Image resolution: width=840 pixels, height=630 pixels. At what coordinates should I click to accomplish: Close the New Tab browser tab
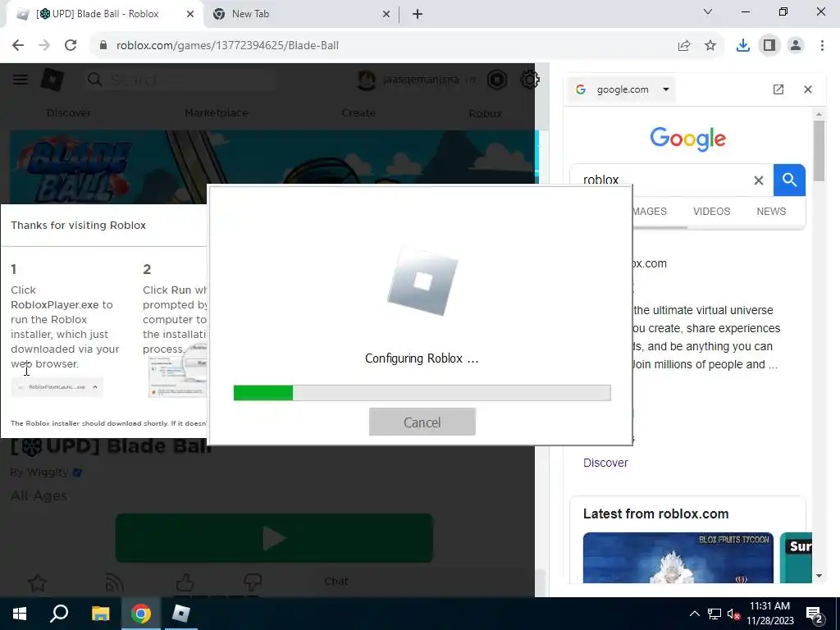pyautogui.click(x=386, y=15)
